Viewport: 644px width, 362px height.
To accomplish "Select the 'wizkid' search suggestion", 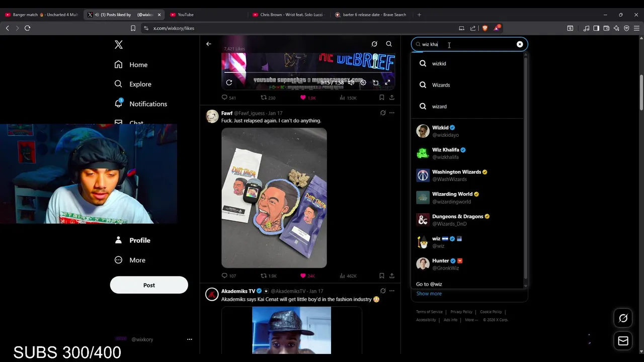I will pyautogui.click(x=468, y=63).
